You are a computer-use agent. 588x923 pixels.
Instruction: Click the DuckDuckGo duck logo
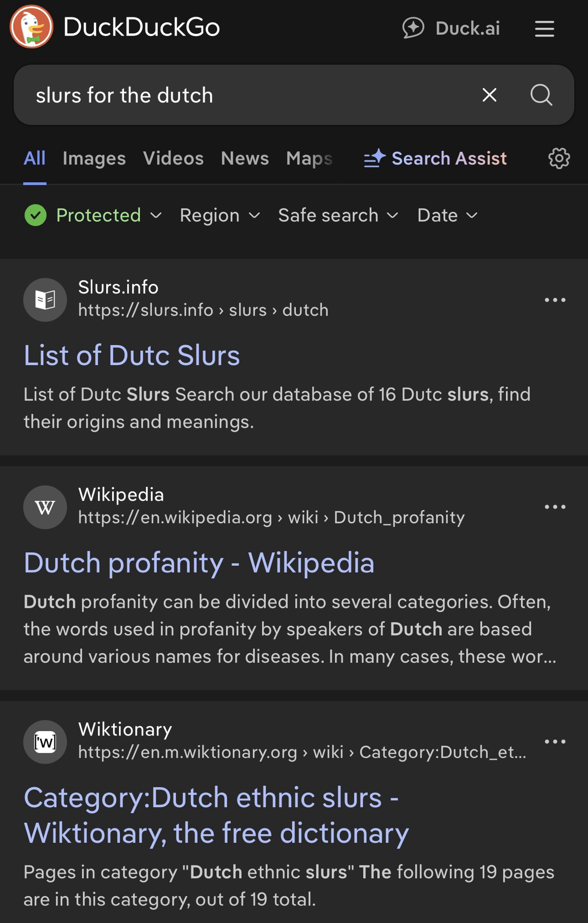(x=31, y=27)
